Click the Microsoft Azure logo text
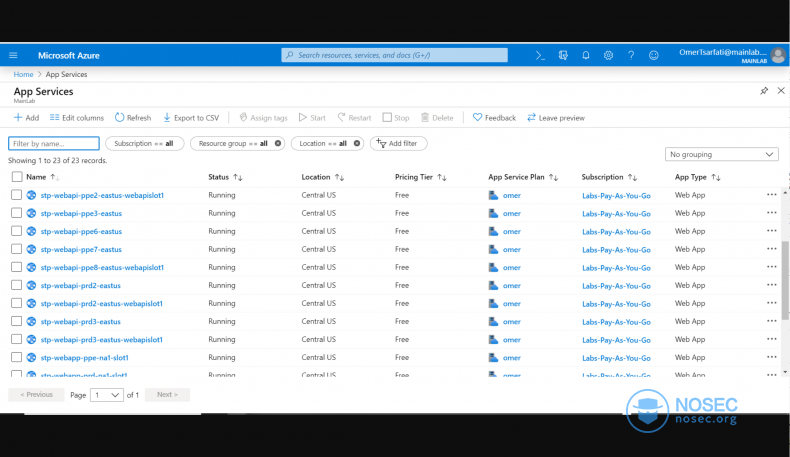Screen dimensions: 790x457 69,55
